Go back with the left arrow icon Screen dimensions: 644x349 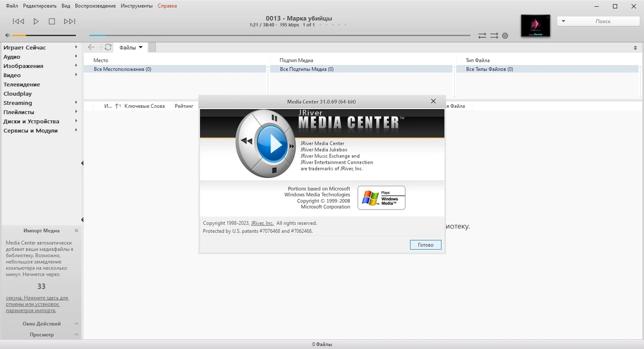91,47
